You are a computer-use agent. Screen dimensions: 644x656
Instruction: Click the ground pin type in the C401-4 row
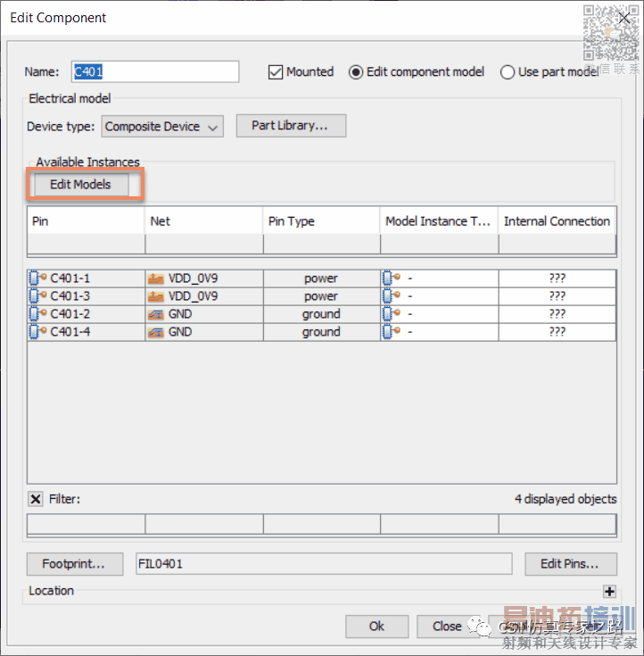(321, 332)
